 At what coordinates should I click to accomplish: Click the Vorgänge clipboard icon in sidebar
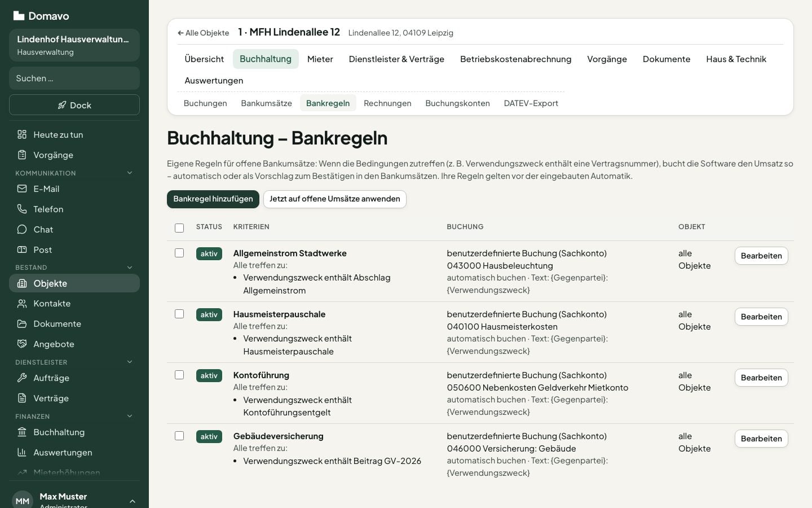click(22, 155)
